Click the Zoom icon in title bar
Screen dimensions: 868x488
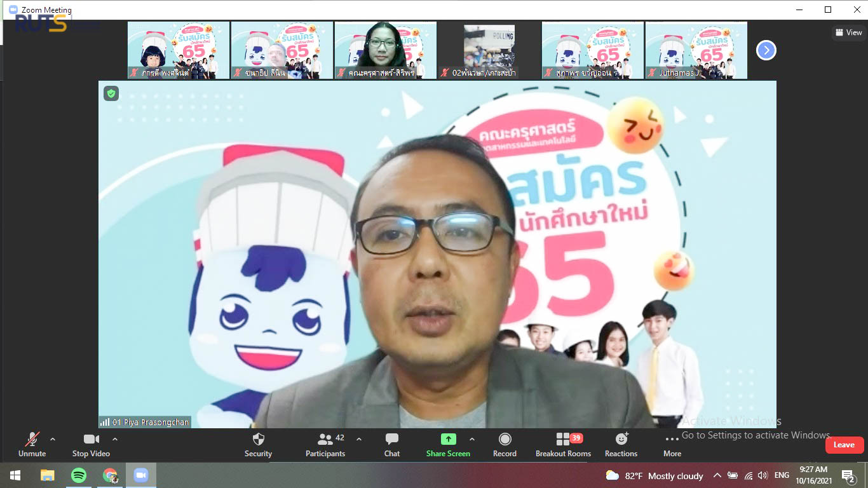(13, 10)
